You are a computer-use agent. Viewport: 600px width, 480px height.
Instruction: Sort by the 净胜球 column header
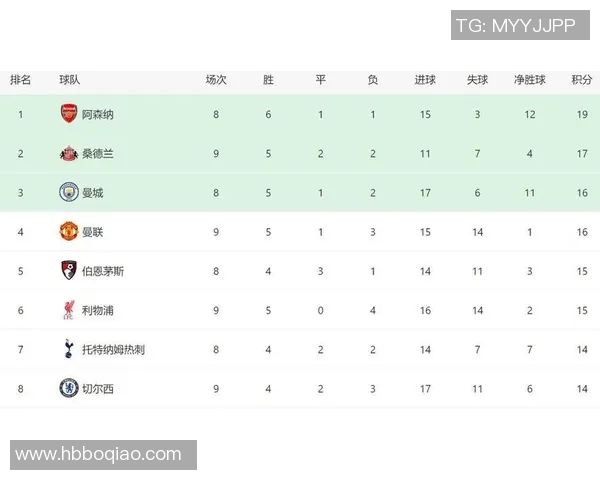[x=530, y=79]
